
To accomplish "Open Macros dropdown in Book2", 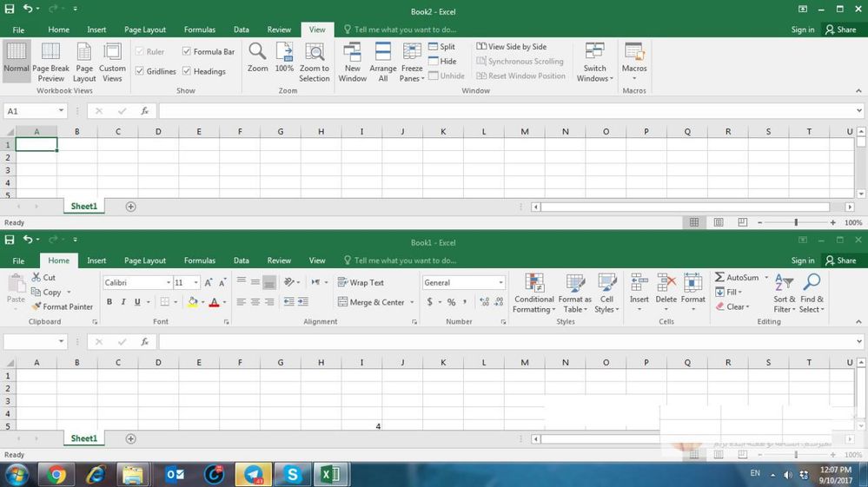I will (634, 63).
